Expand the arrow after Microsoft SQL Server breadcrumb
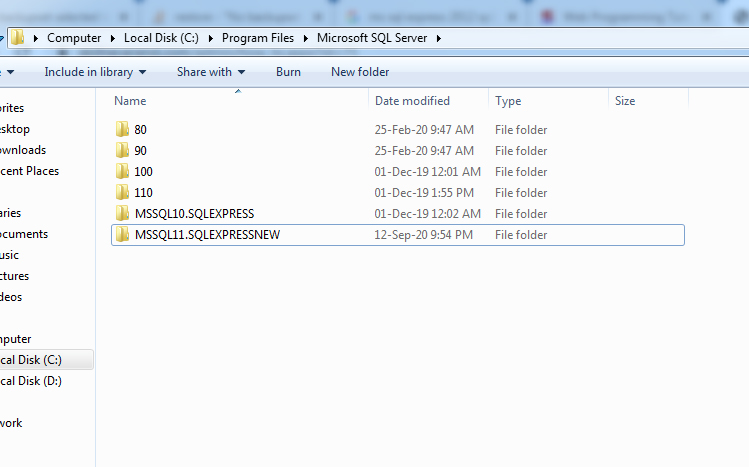 [439, 38]
